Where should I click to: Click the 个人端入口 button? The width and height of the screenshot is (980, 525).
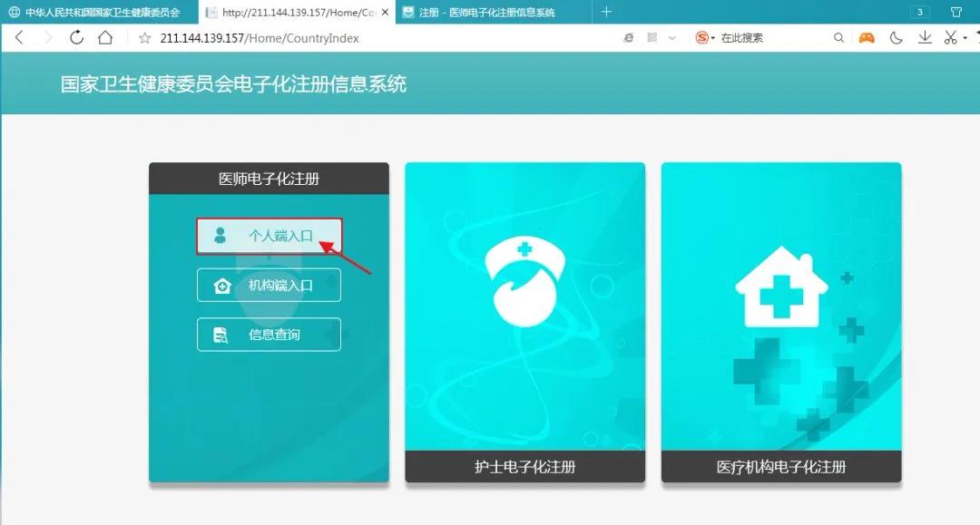click(269, 236)
